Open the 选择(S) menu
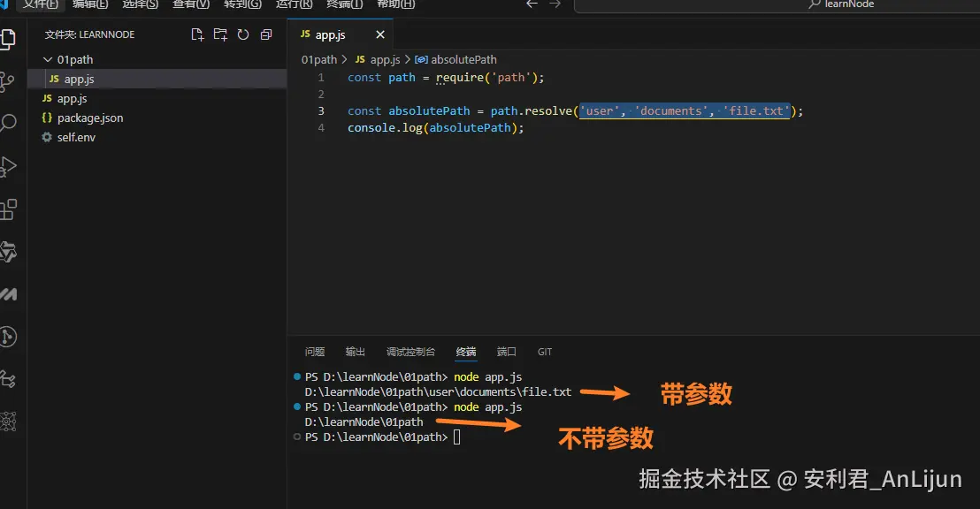The image size is (980, 509). pyautogui.click(x=140, y=4)
